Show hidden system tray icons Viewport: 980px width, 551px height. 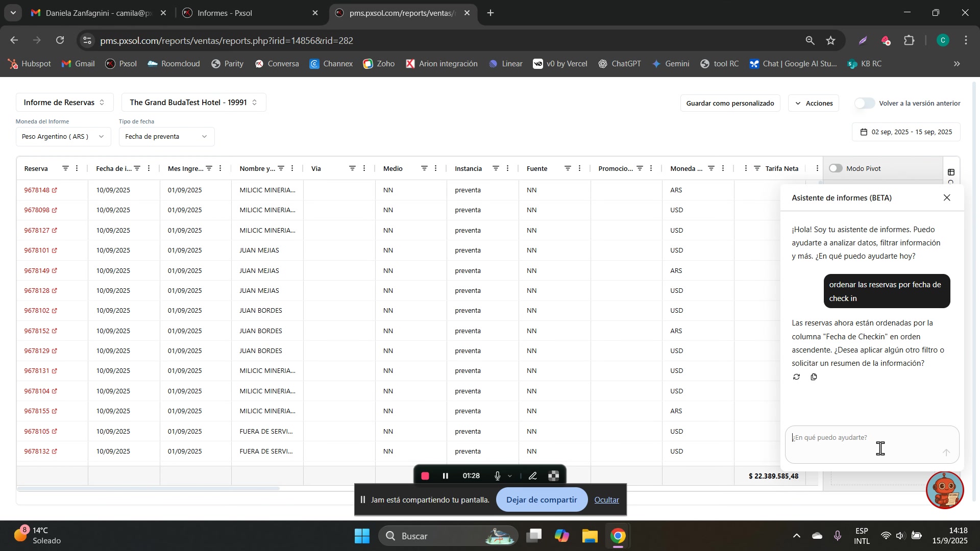796,536
